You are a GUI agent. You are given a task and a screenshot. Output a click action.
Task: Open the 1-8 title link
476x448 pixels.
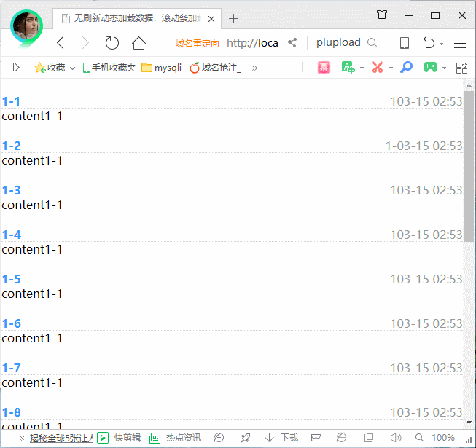pyautogui.click(x=11, y=412)
